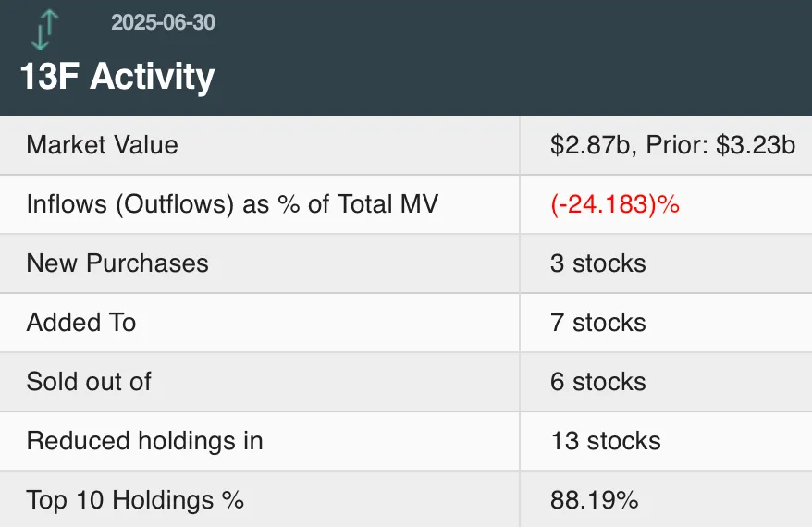The image size is (812, 527).
Task: Click the $2.87b market value figure
Action: pos(588,145)
